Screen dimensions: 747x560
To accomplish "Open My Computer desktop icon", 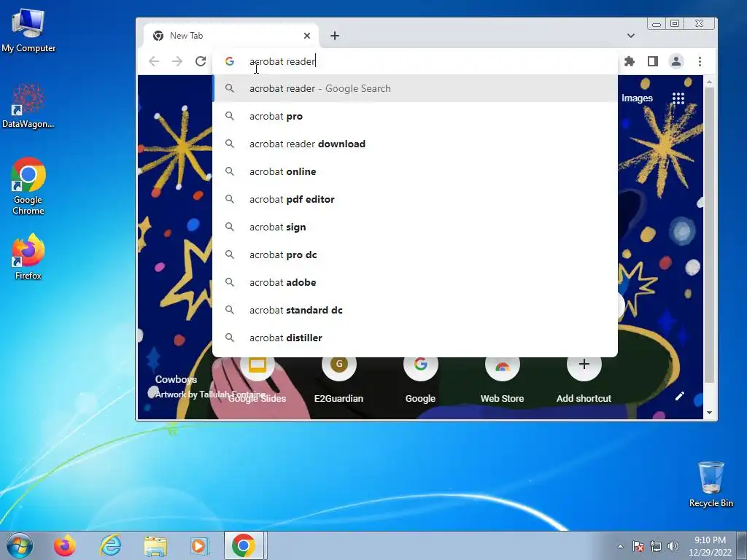I will click(28, 31).
